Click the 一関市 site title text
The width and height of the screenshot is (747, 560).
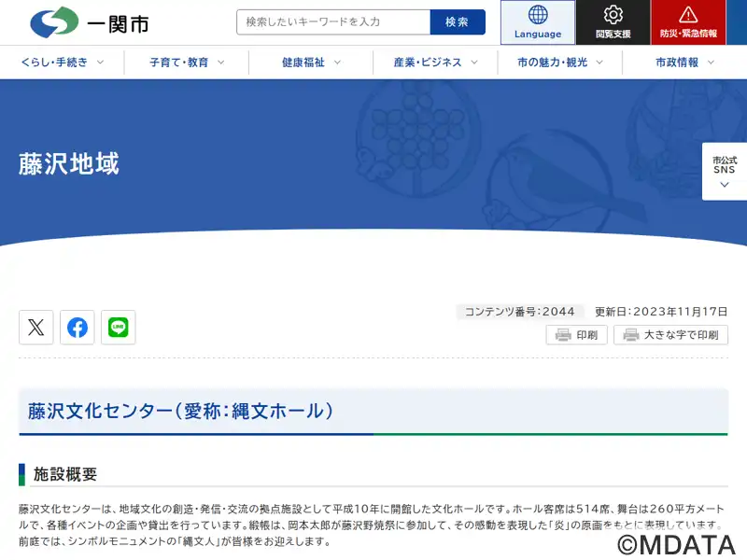(119, 24)
